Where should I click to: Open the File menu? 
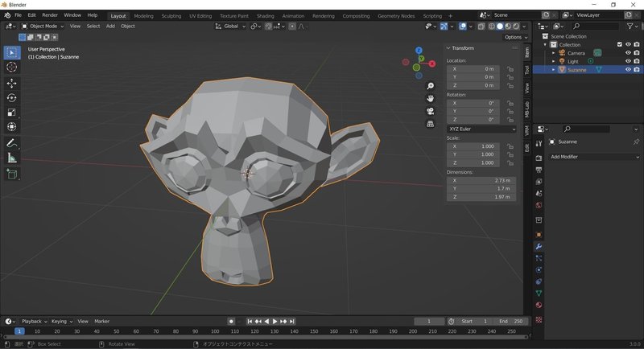18,15
